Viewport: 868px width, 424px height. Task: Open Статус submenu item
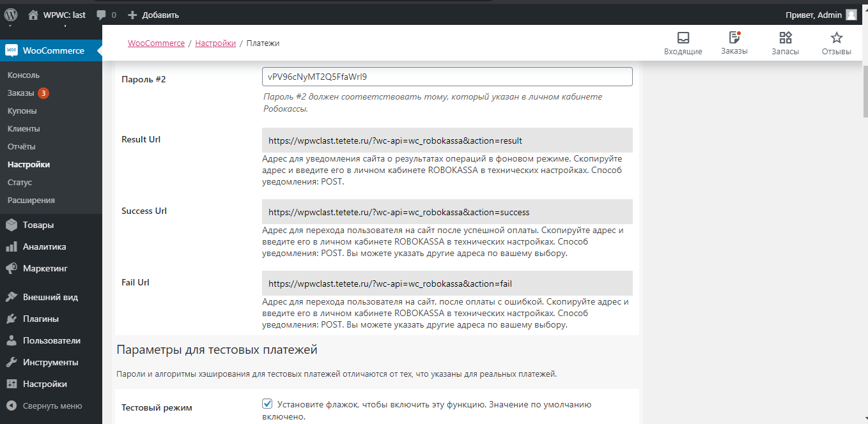[x=20, y=182]
